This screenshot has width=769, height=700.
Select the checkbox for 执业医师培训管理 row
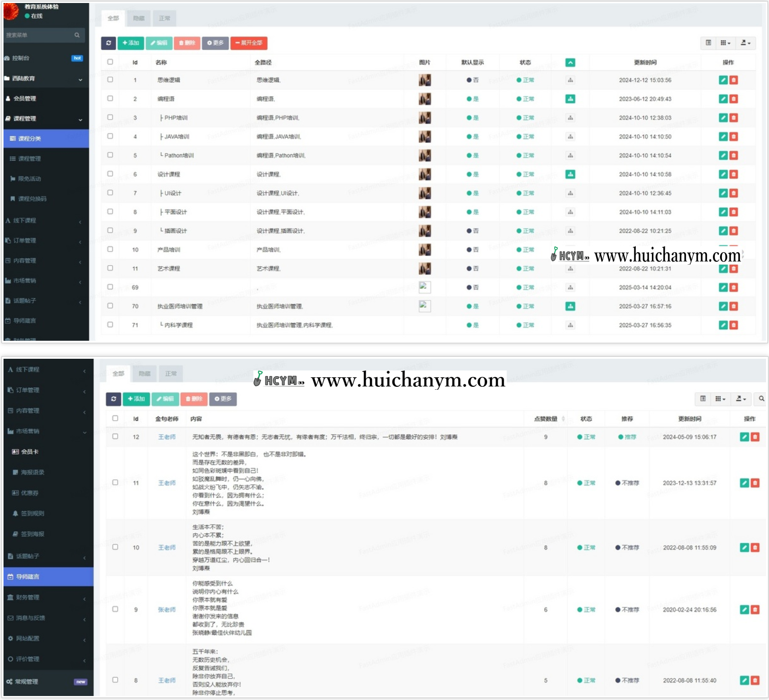coord(110,306)
